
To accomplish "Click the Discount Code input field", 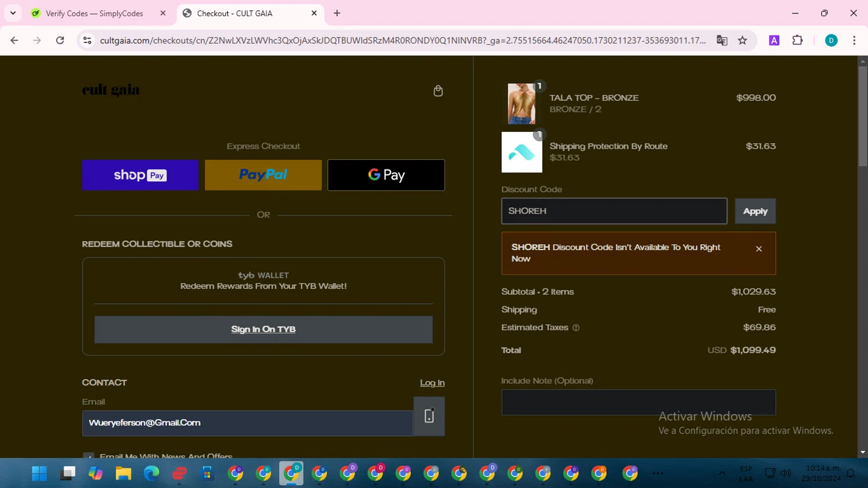I will click(x=614, y=211).
